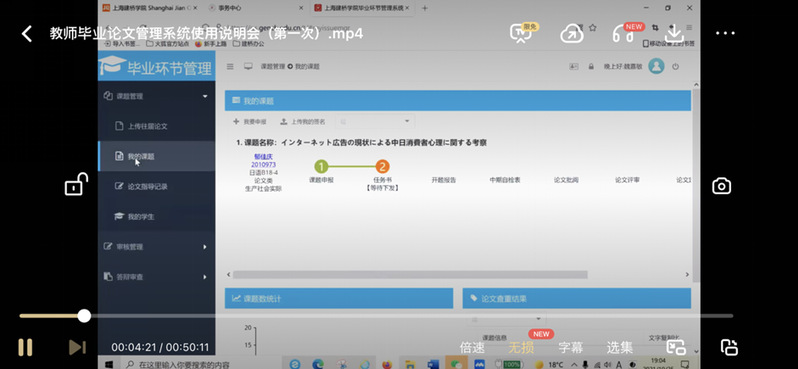Open the 选集 episode list

619,348
